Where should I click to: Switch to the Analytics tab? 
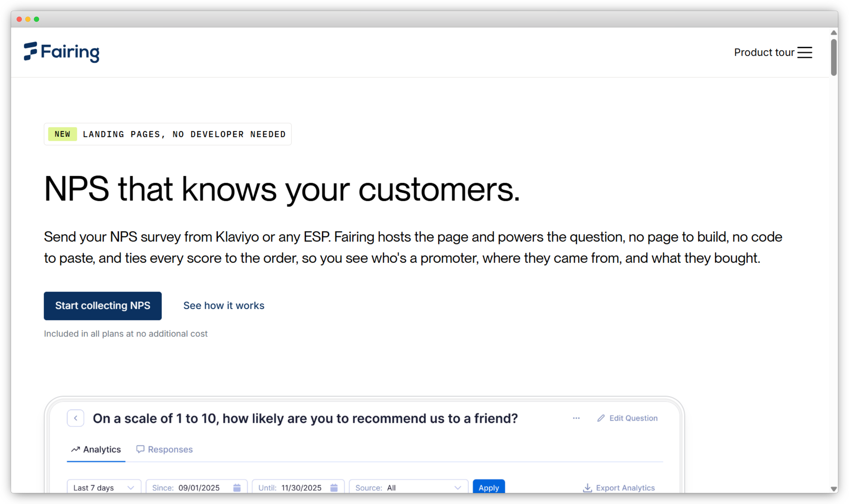(96, 449)
